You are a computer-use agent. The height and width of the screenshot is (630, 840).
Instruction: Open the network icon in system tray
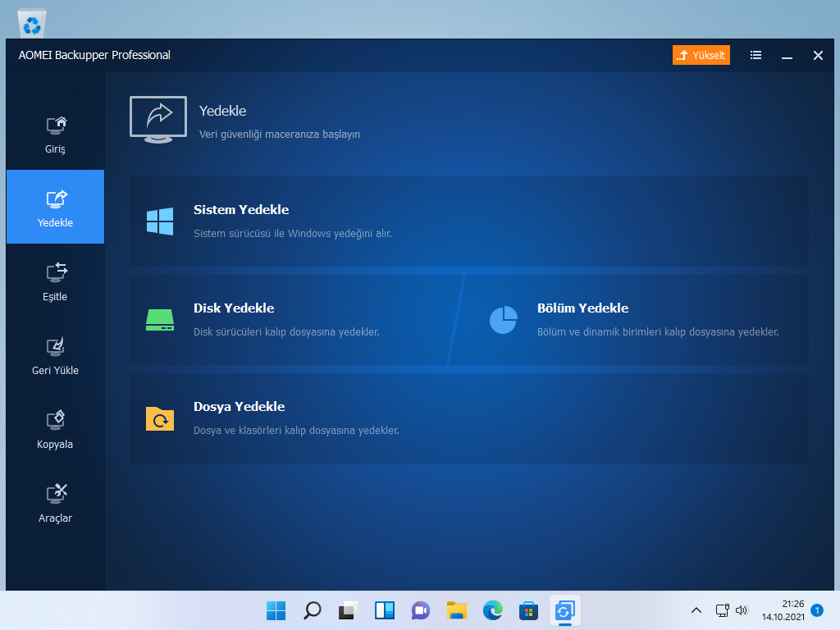coord(722,610)
